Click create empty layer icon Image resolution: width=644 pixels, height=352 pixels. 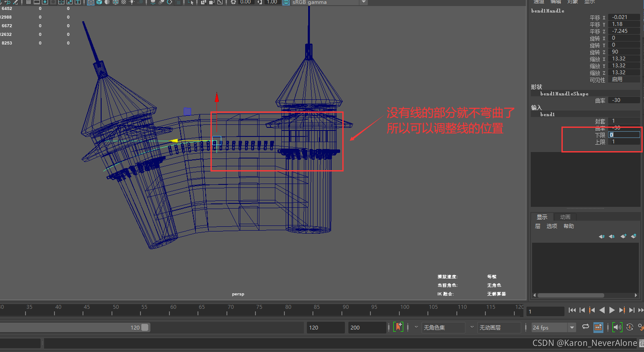(x=623, y=236)
